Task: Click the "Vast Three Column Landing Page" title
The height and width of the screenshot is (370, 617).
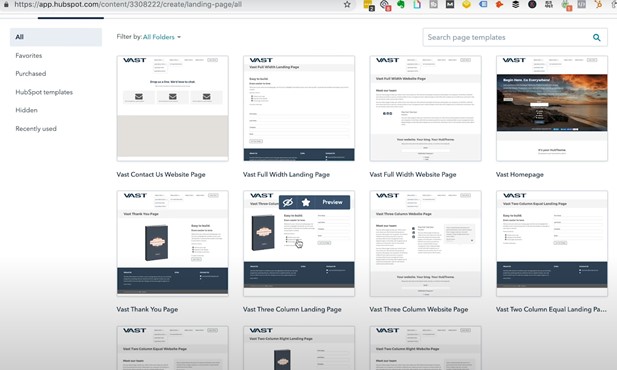Action: click(292, 309)
